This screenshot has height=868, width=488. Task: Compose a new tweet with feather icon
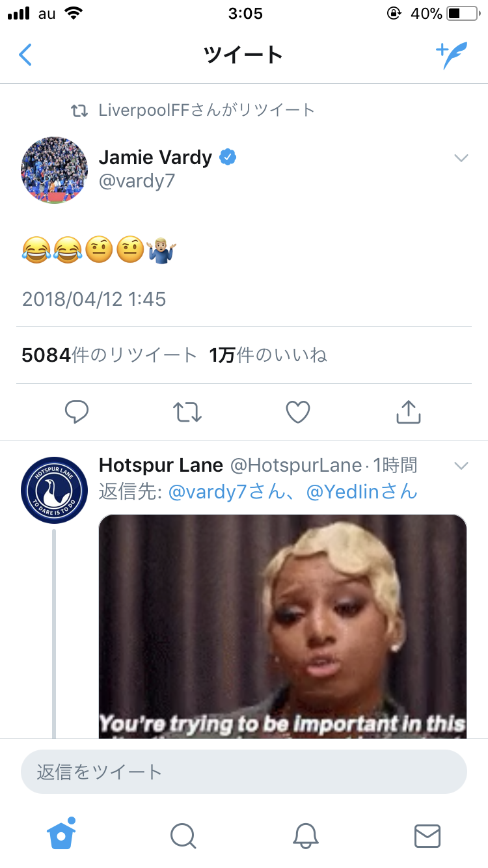(451, 55)
